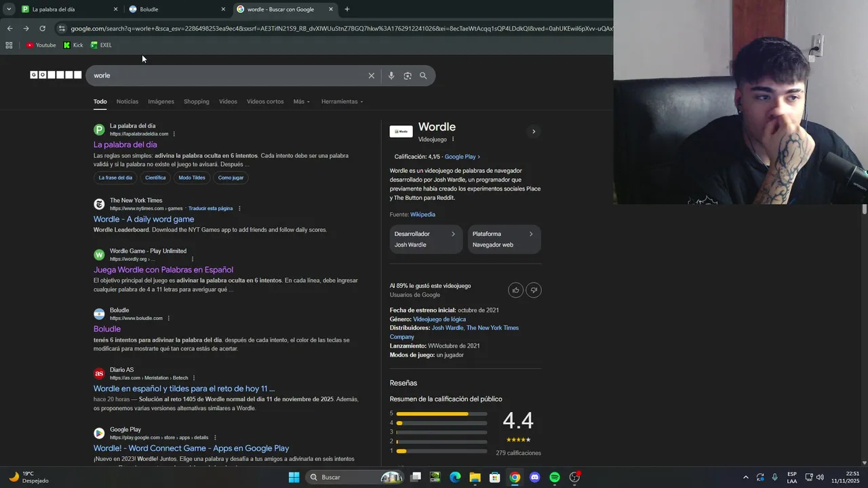Click the Google search magnifier icon
This screenshot has width=868, height=488.
click(423, 76)
